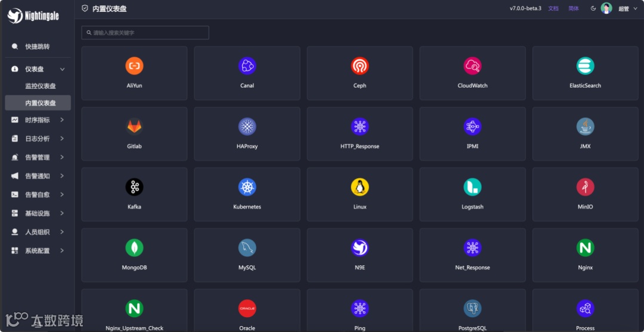Select 内置仪表盘 submenu item
This screenshot has width=644, height=332.
tap(38, 103)
